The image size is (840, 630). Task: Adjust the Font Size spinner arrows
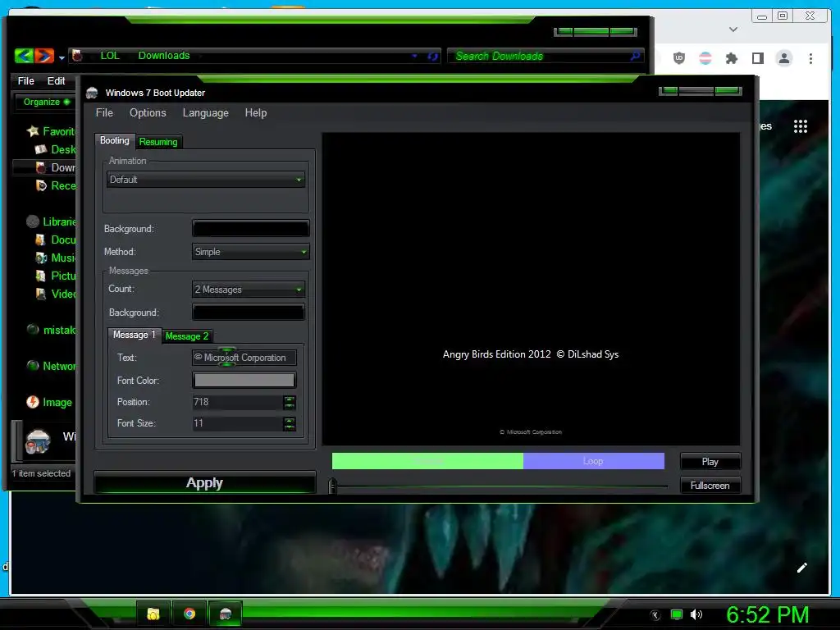point(290,424)
